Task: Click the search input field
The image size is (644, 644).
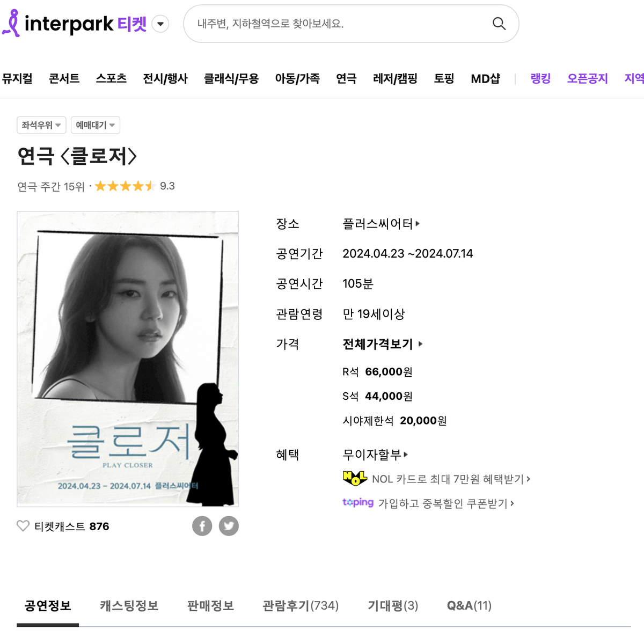Action: (x=338, y=24)
